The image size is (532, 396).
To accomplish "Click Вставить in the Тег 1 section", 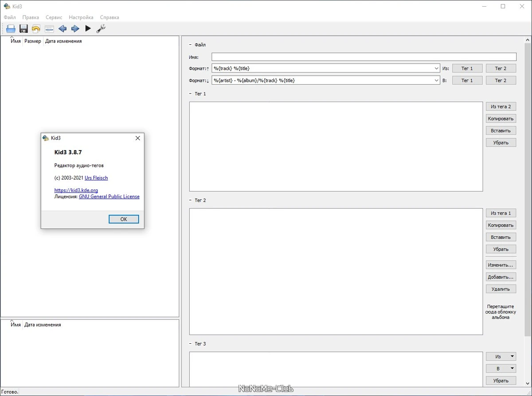I will (x=501, y=131).
